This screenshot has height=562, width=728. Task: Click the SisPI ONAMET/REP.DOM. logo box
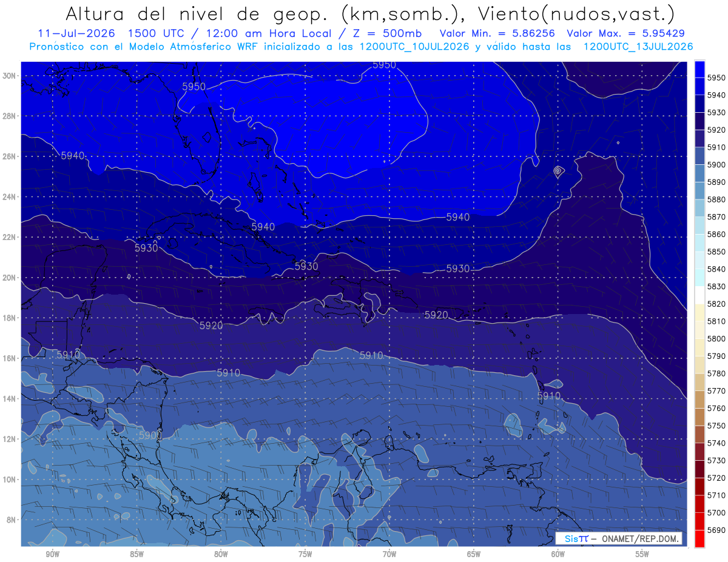pyautogui.click(x=619, y=538)
